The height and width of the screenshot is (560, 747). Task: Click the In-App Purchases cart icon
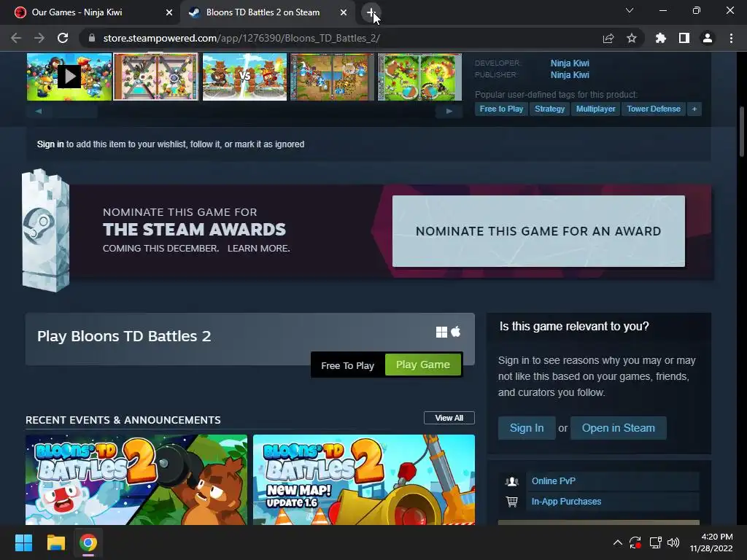[x=512, y=502]
